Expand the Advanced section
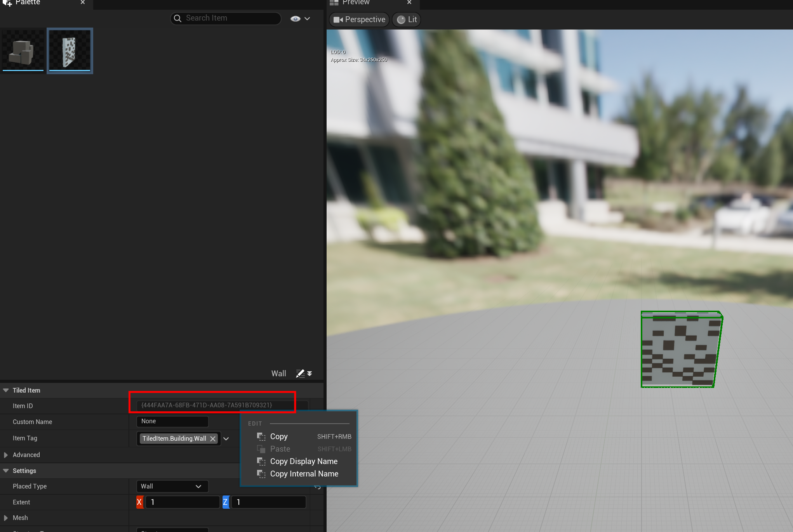The height and width of the screenshot is (532, 793). coord(6,455)
